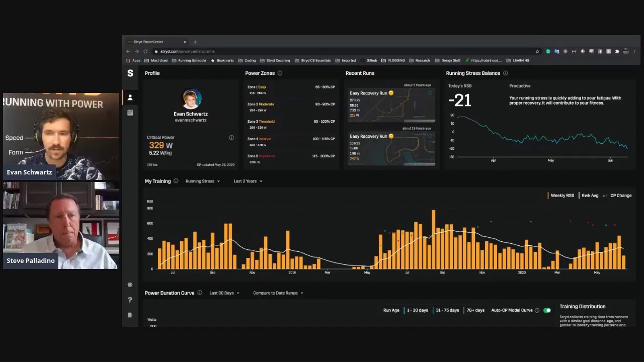The image size is (644, 362).
Task: Open the Easy Recovery Run from 19 hours ago
Action: (391, 148)
